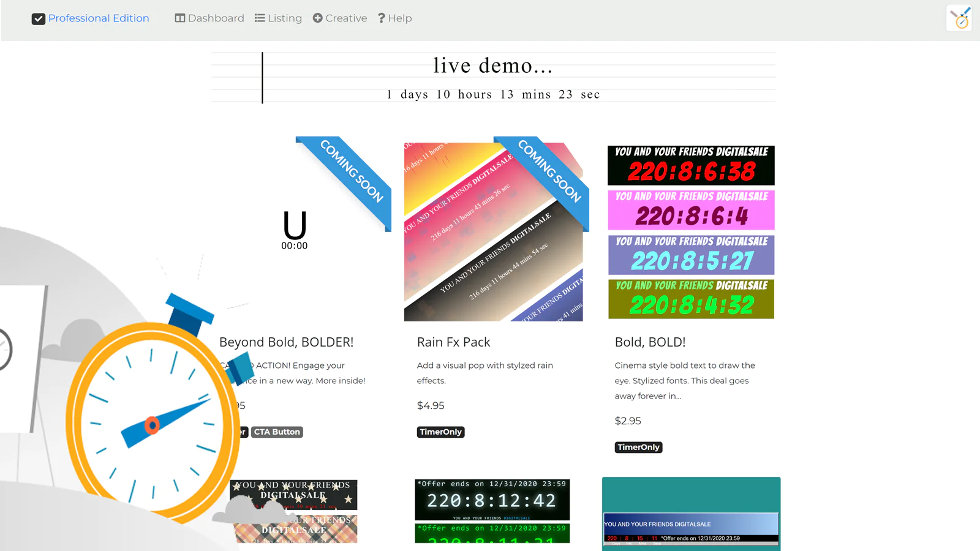Image resolution: width=980 pixels, height=551 pixels.
Task: Click the $2.95 price of Bold, BOLD!
Action: pos(628,421)
